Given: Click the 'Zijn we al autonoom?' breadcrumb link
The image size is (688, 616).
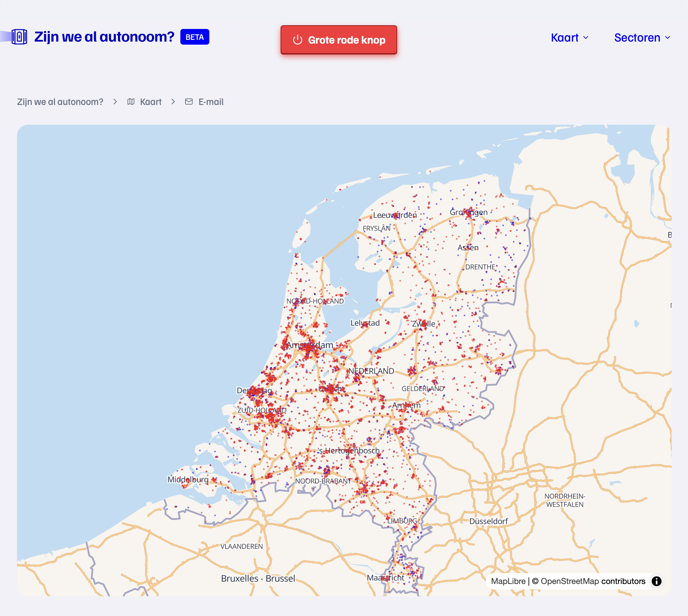Looking at the screenshot, I should click(60, 102).
